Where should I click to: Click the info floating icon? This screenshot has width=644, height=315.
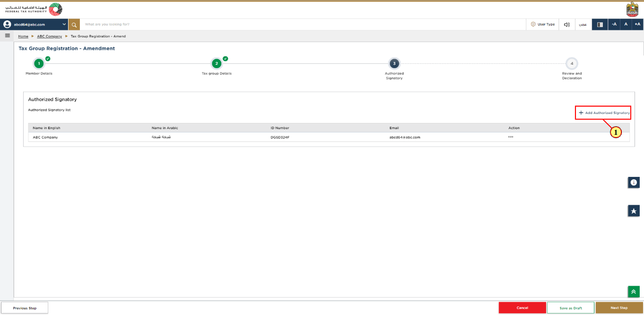pyautogui.click(x=634, y=182)
